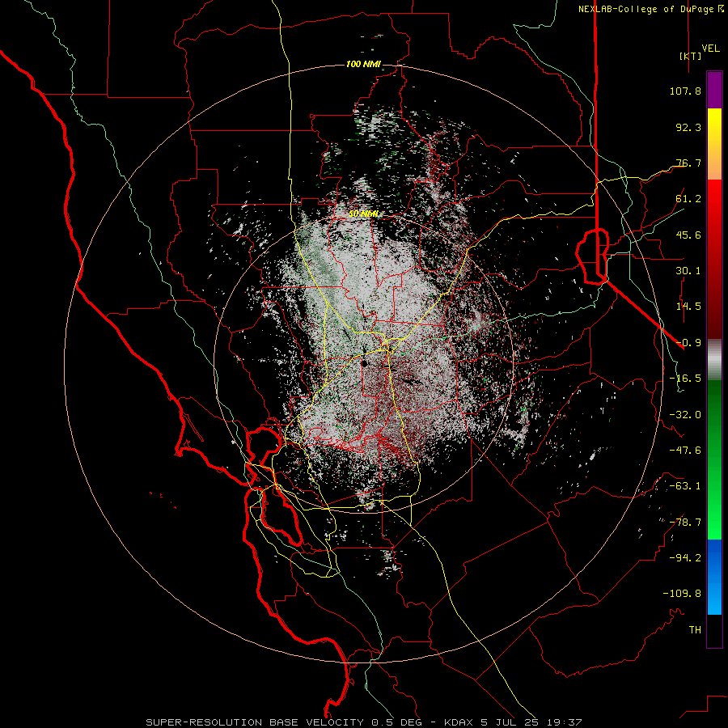Click the 14.5 scale value
Image resolution: width=728 pixels, height=728 pixels.
click(688, 307)
